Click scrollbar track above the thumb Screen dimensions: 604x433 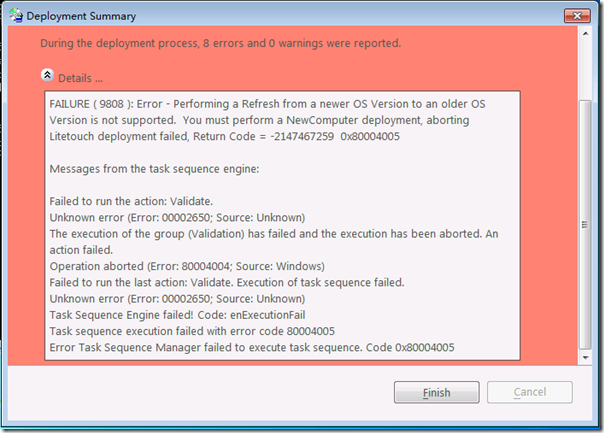(x=585, y=70)
